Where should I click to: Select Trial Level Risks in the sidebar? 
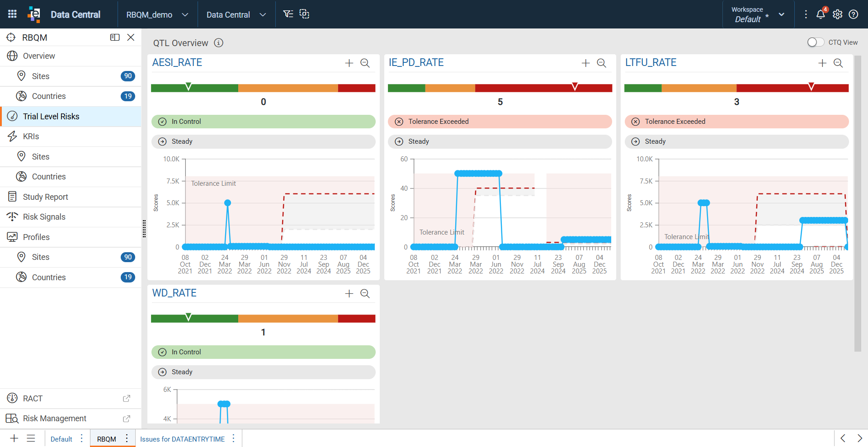click(x=71, y=117)
